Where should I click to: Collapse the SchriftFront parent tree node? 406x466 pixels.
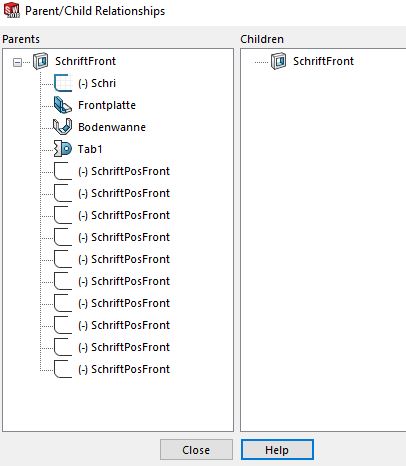tap(17, 62)
